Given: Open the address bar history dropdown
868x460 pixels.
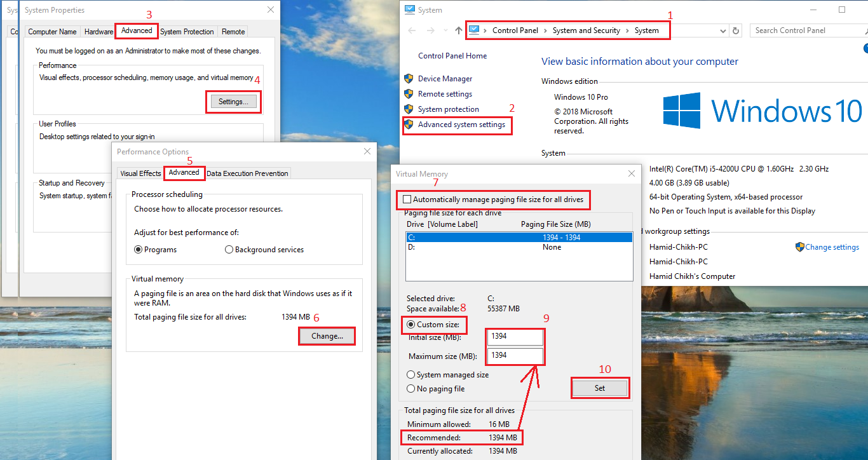Looking at the screenshot, I should pyautogui.click(x=723, y=30).
